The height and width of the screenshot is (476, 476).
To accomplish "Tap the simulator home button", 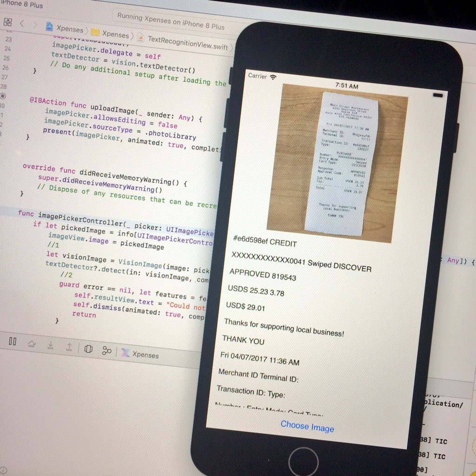I will 303,462.
